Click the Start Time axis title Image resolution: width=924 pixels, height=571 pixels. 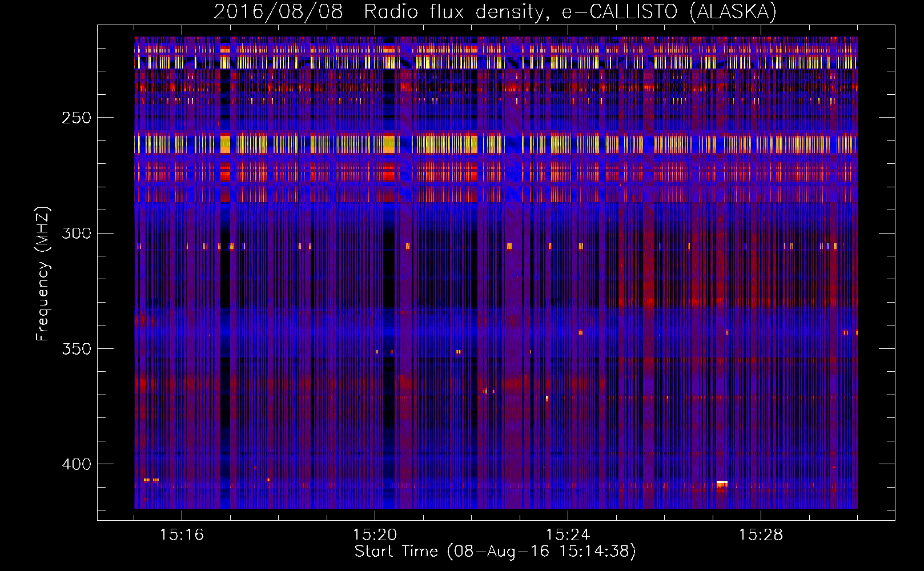point(495,552)
